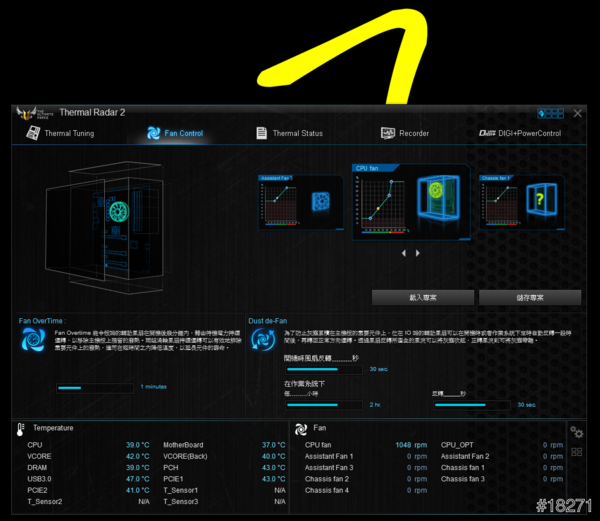Open the Recorder tab
Screen dimensions: 600x521
pos(405,133)
